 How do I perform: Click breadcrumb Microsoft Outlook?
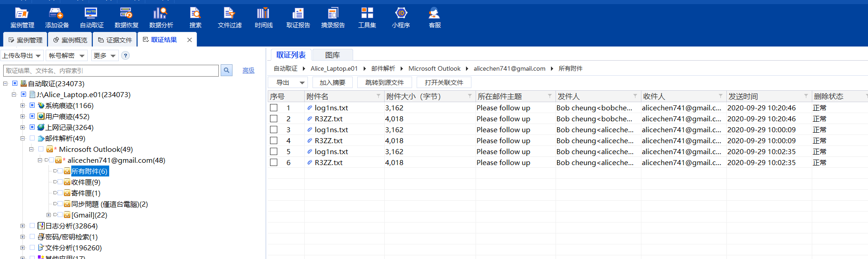click(x=434, y=68)
